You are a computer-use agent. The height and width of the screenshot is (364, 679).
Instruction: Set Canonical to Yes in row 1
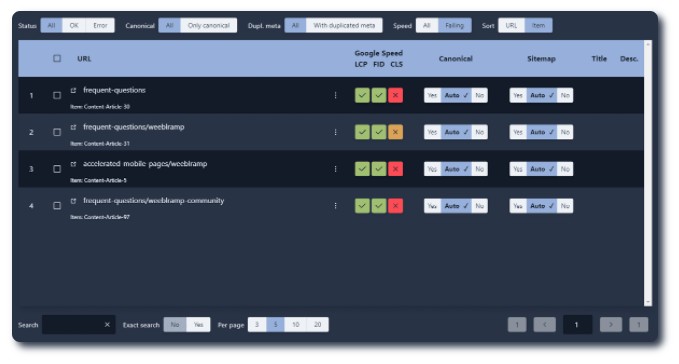click(432, 95)
